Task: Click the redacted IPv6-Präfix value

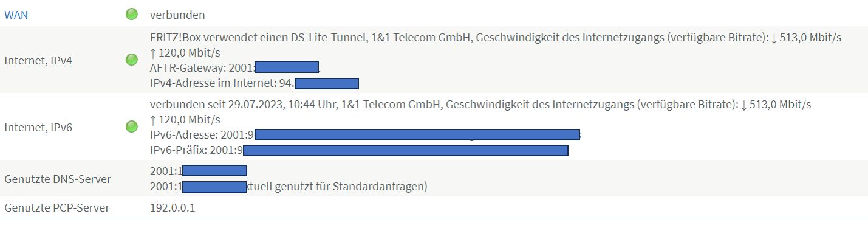Action: click(x=406, y=150)
